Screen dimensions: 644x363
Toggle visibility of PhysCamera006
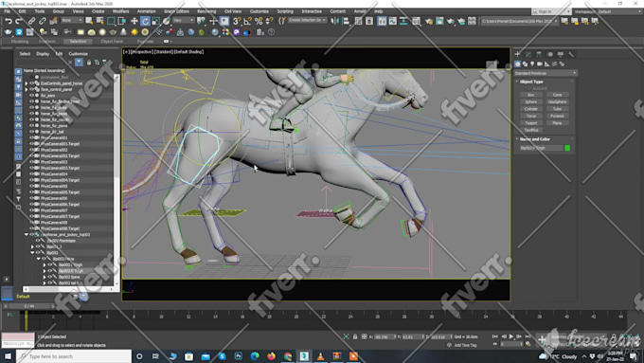pos(31,198)
